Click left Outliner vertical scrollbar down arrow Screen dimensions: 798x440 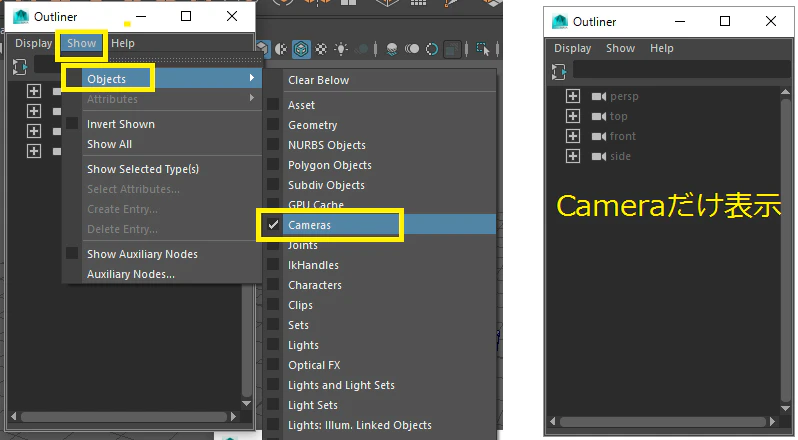tap(246, 403)
